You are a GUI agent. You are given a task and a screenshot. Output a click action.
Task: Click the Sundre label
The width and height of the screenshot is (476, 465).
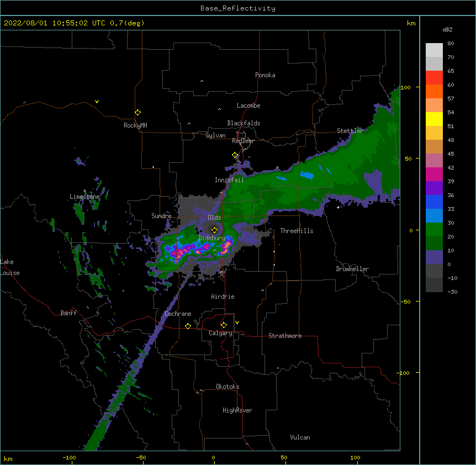161,216
